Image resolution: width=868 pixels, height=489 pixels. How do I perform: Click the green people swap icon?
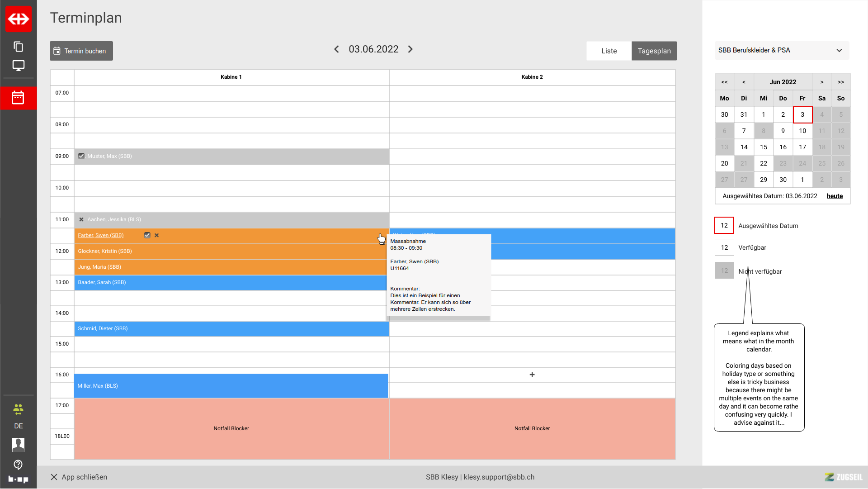point(19,409)
